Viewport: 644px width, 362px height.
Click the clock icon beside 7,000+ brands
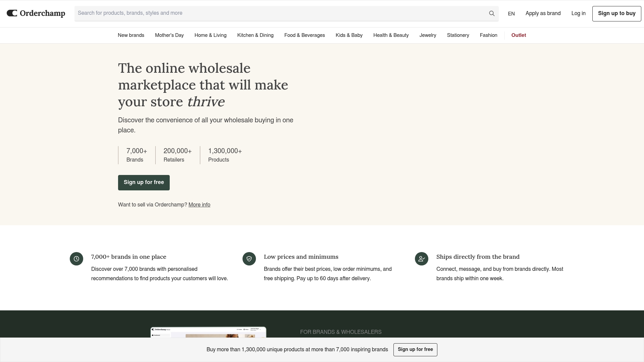[76, 259]
